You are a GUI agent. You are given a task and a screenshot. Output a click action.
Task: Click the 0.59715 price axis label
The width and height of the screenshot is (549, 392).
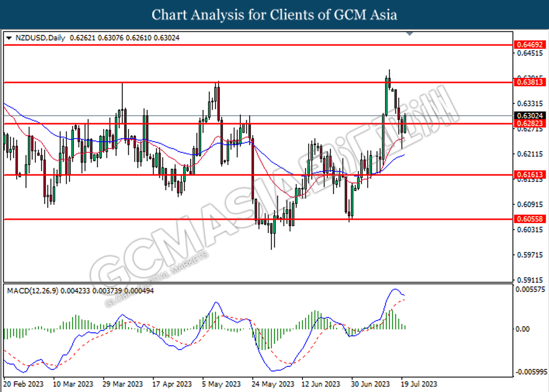click(530, 255)
